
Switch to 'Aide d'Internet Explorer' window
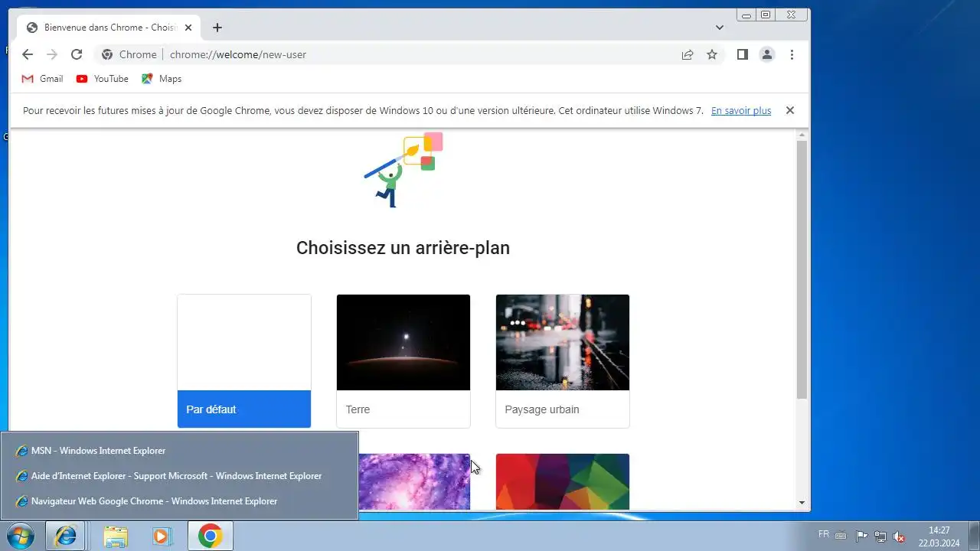(179, 476)
